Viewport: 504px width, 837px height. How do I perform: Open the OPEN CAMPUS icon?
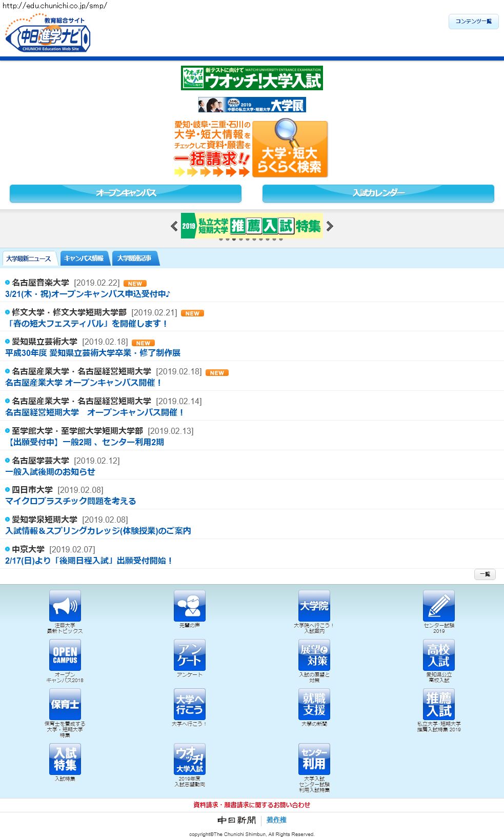65,655
